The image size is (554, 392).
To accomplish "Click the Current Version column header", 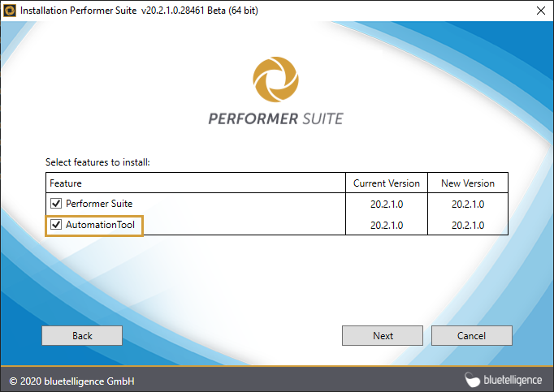I will [387, 183].
